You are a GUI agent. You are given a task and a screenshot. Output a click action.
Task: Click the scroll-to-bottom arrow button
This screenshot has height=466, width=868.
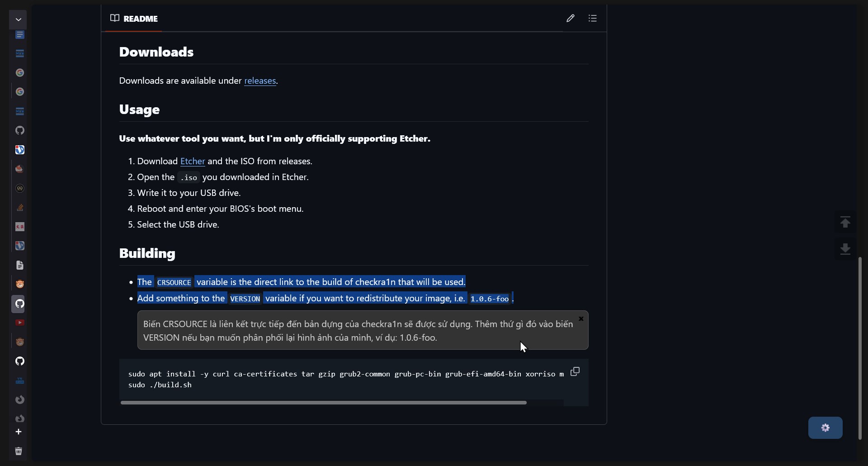click(845, 249)
